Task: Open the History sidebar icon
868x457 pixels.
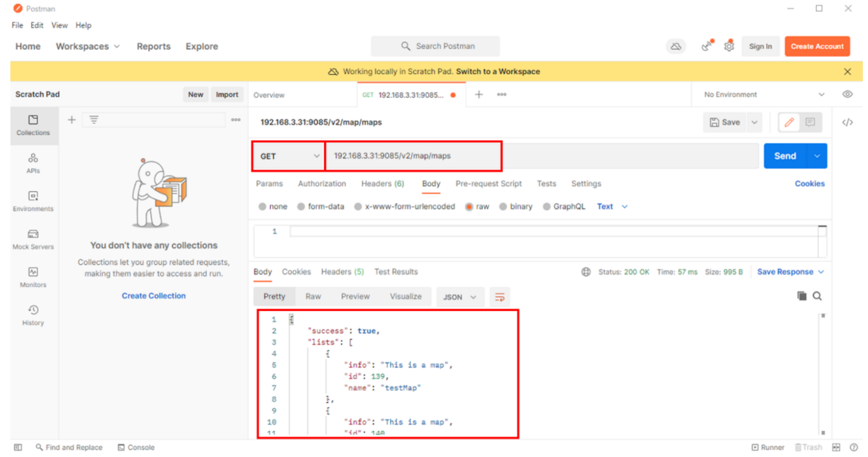Action: [x=33, y=315]
